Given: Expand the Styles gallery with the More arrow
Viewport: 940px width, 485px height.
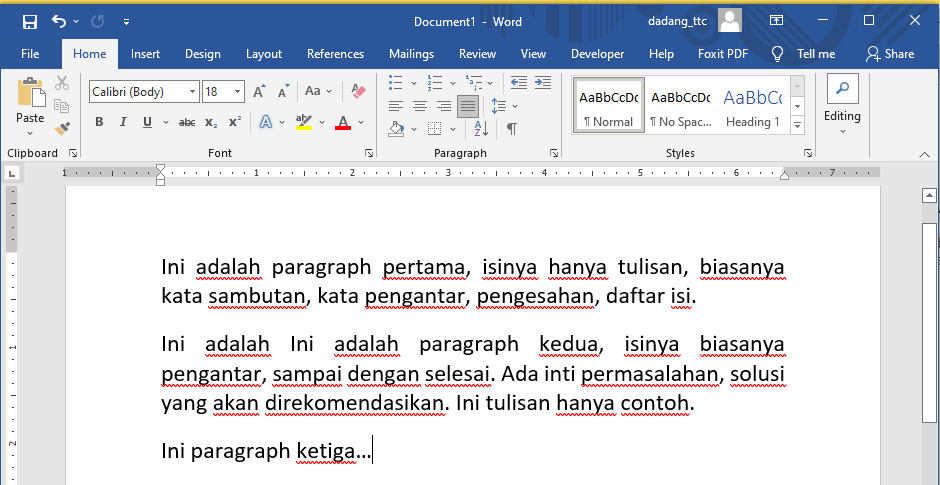Looking at the screenshot, I should [797, 125].
